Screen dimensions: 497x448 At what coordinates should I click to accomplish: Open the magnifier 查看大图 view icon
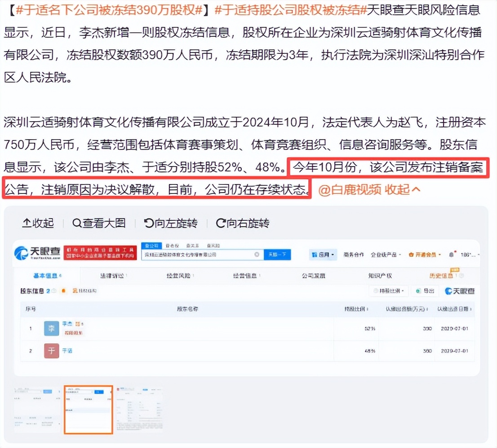77,223
